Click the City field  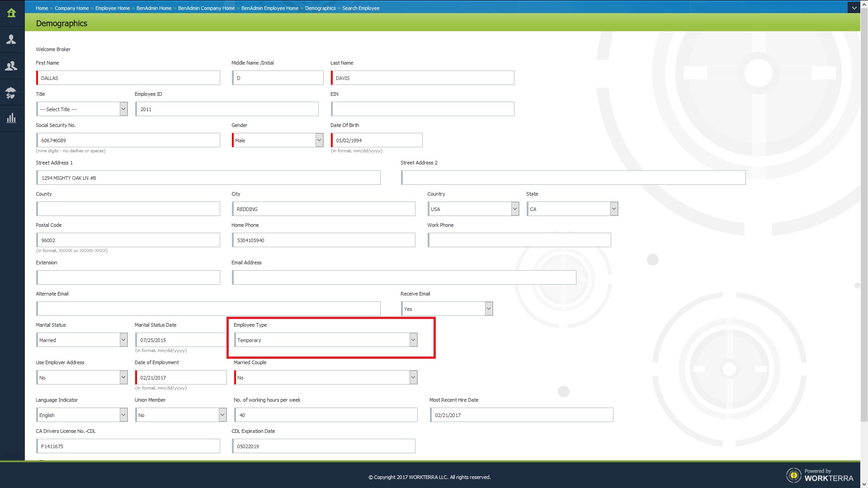pyautogui.click(x=324, y=209)
